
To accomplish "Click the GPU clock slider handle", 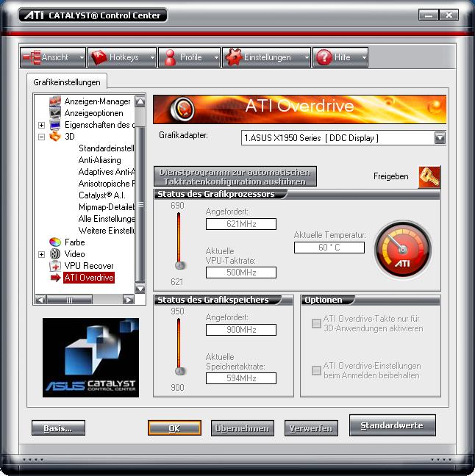I will click(x=180, y=265).
